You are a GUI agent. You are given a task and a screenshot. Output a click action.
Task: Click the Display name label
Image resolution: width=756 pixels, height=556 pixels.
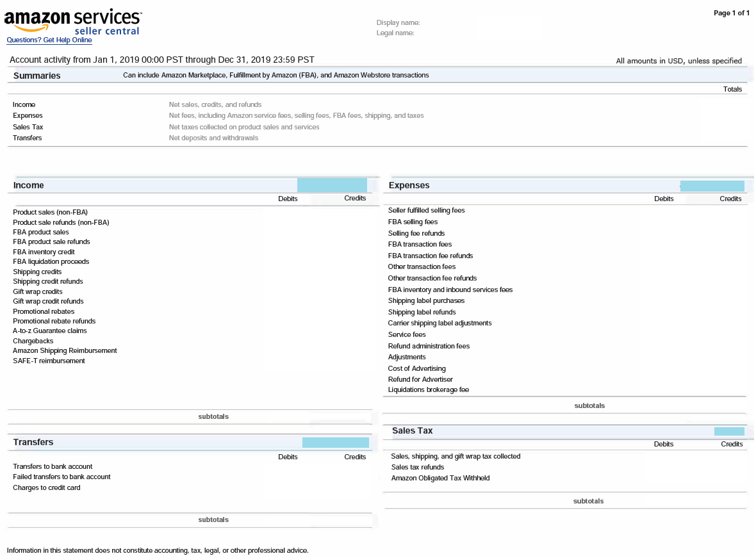398,22
